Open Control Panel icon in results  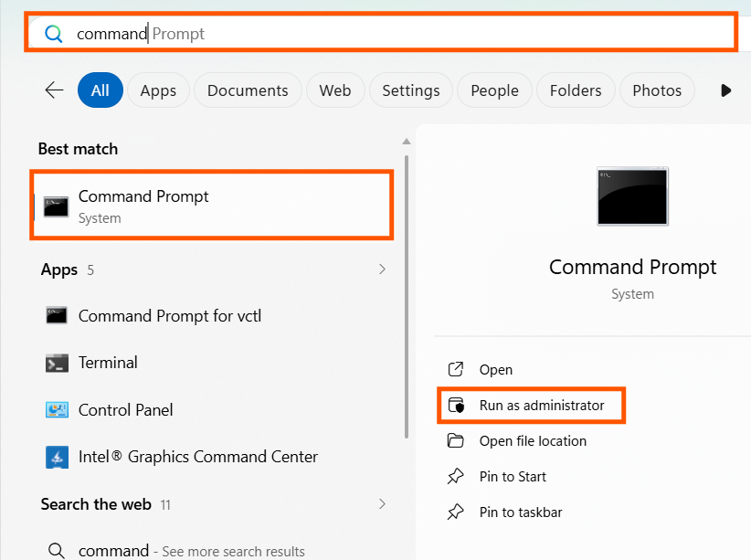tap(57, 410)
